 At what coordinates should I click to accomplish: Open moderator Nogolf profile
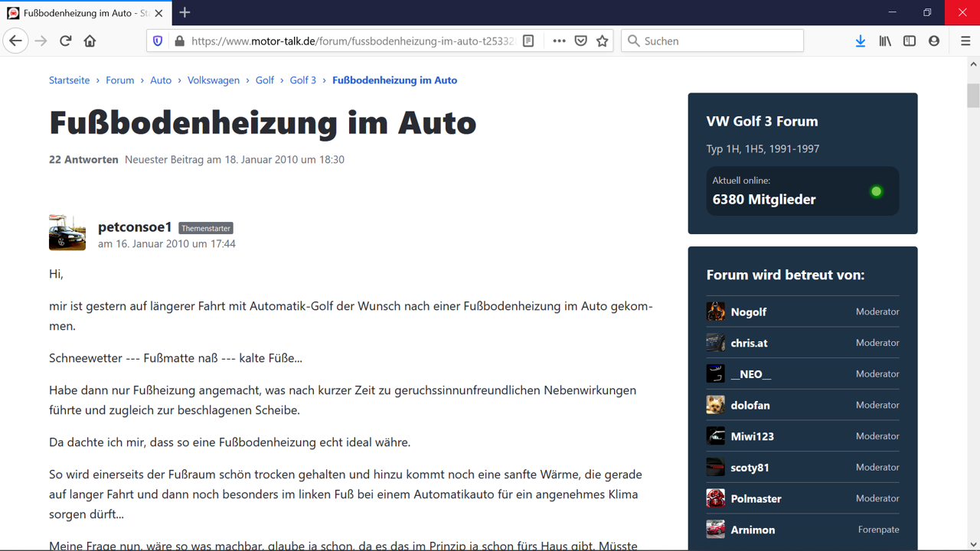(x=749, y=311)
